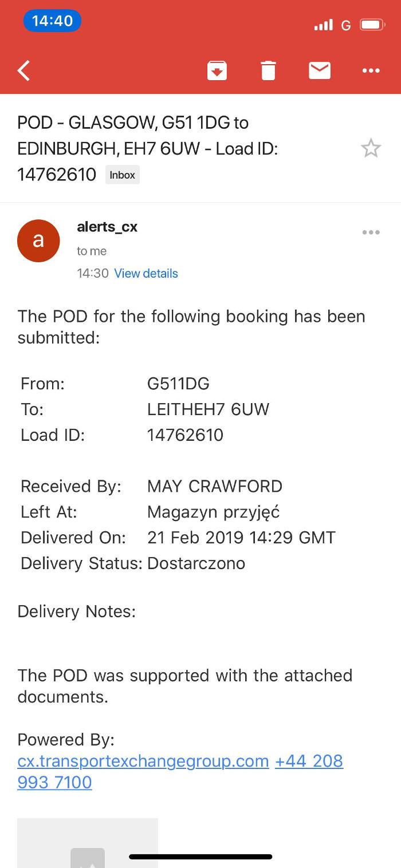The width and height of the screenshot is (401, 868).
Task: Tap the alerts_cx sender avatar
Action: click(38, 240)
